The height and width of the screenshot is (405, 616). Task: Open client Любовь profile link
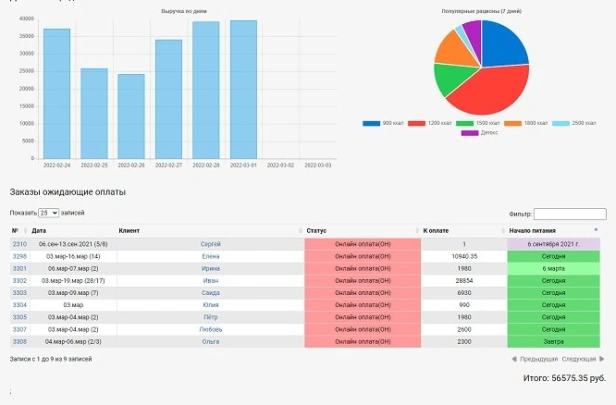point(211,329)
